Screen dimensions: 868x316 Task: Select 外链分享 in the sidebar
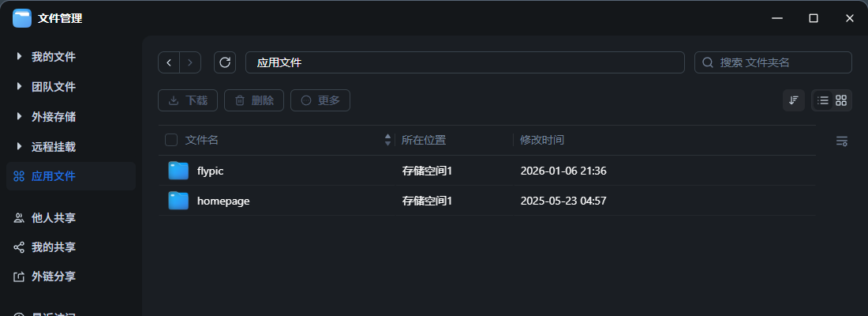(x=54, y=277)
